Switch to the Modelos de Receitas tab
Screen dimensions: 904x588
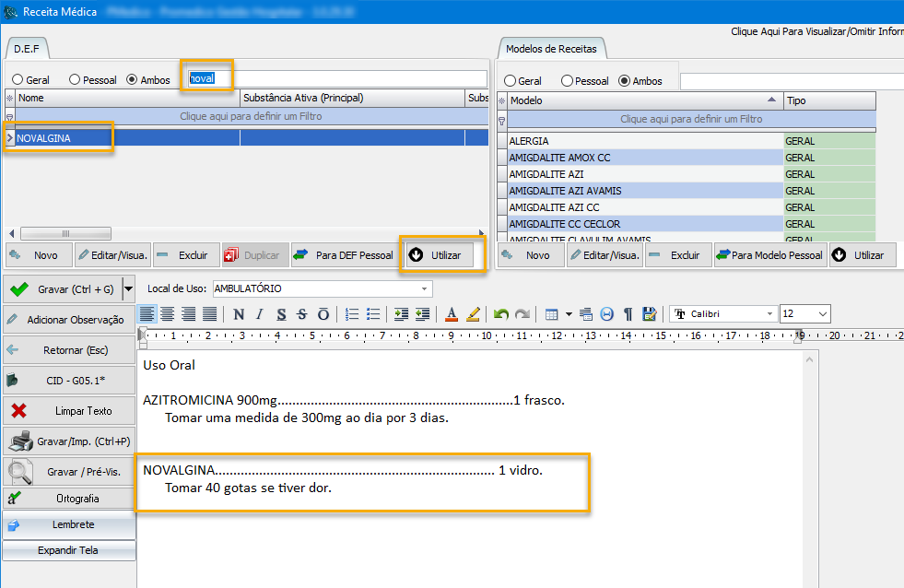pyautogui.click(x=552, y=49)
